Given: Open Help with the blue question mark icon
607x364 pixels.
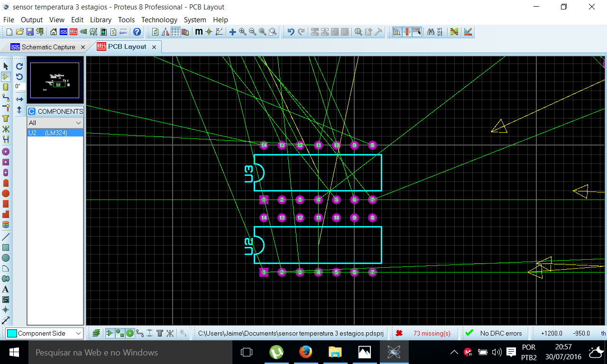Looking at the screenshot, I should pos(137,32).
